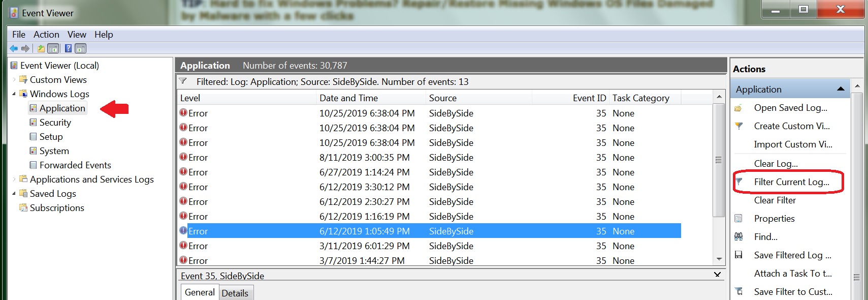The height and width of the screenshot is (300, 868).
Task: Click the Forwarded Events log icon
Action: click(x=33, y=165)
